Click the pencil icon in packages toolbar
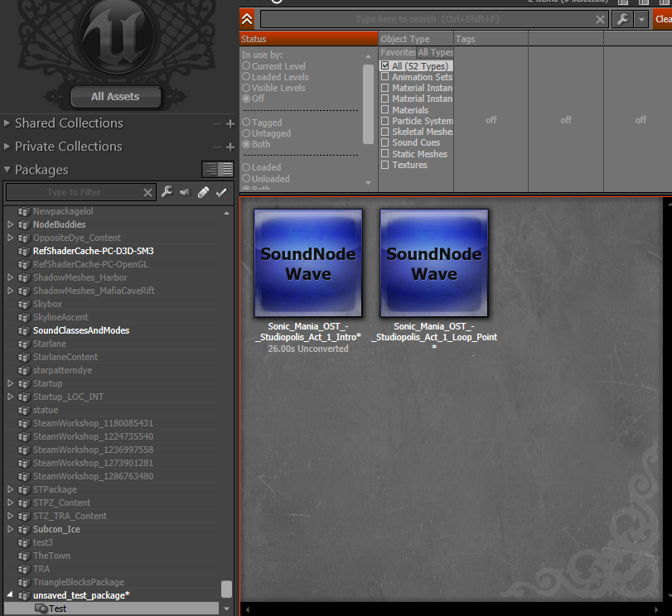Viewport: 672px width, 616px height. [x=203, y=192]
